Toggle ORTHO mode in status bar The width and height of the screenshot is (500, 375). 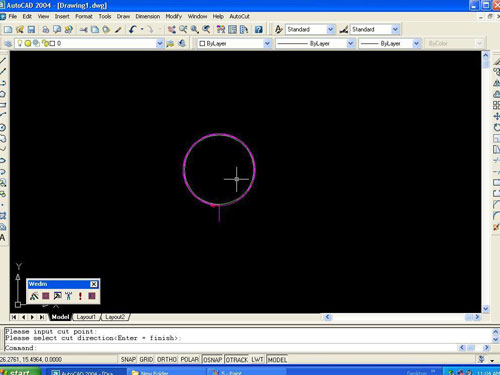point(166,359)
